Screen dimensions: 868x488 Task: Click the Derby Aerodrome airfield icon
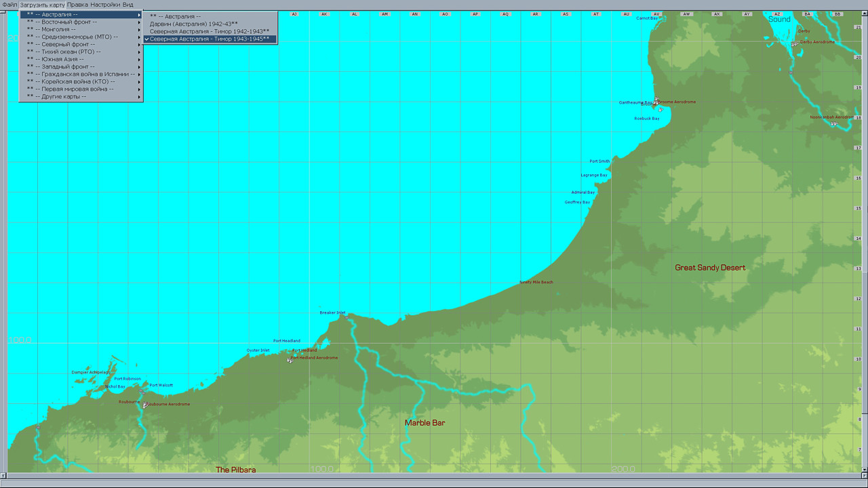[794, 44]
